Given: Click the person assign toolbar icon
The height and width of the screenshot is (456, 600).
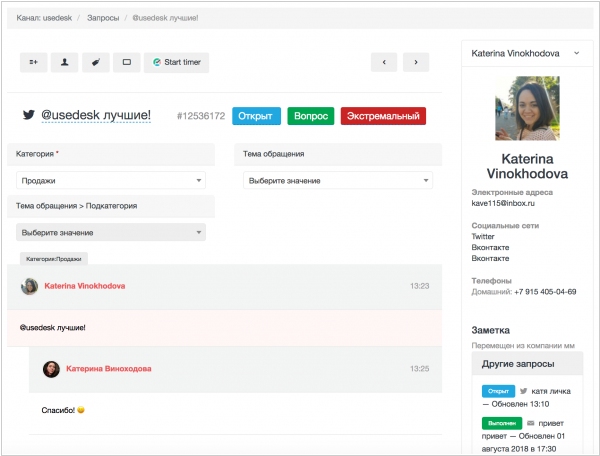Looking at the screenshot, I should coord(65,62).
